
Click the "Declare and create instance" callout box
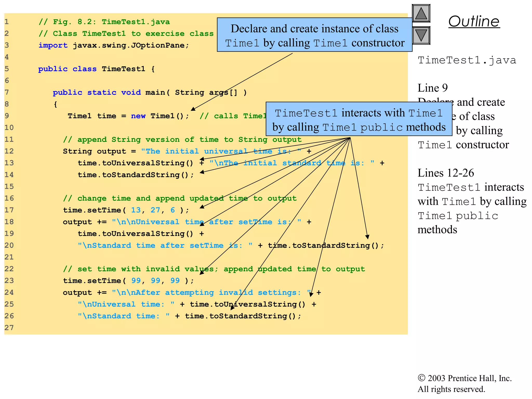click(x=315, y=35)
